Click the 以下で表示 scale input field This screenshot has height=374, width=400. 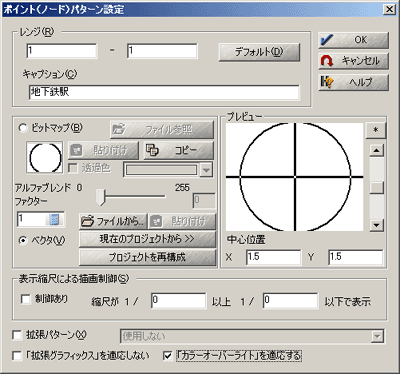tap(290, 301)
